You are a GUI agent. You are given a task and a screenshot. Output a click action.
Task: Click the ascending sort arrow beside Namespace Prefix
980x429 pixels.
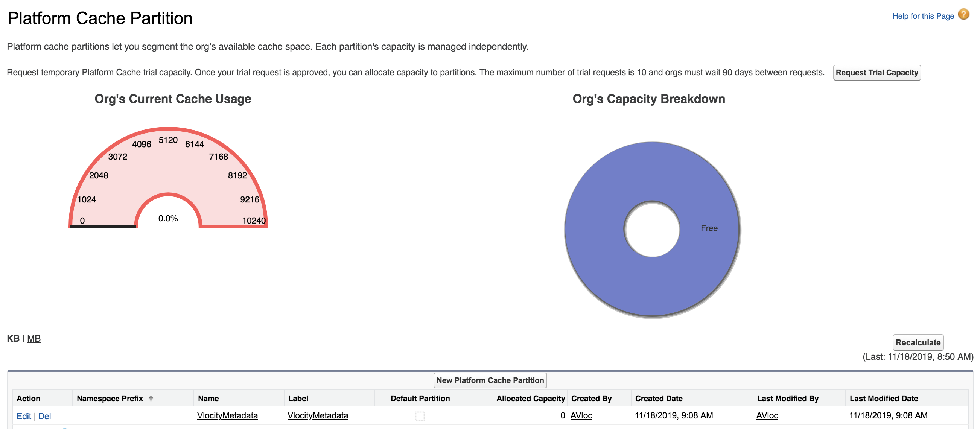151,398
